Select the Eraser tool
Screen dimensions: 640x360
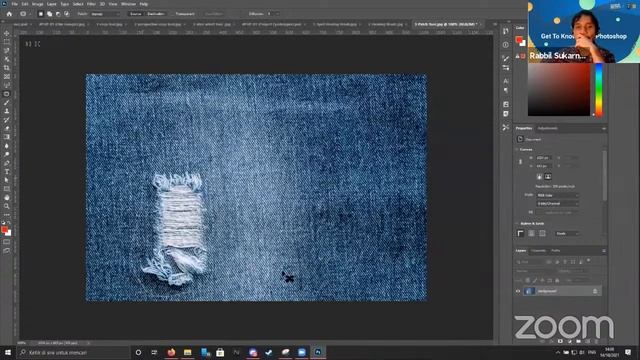7,128
